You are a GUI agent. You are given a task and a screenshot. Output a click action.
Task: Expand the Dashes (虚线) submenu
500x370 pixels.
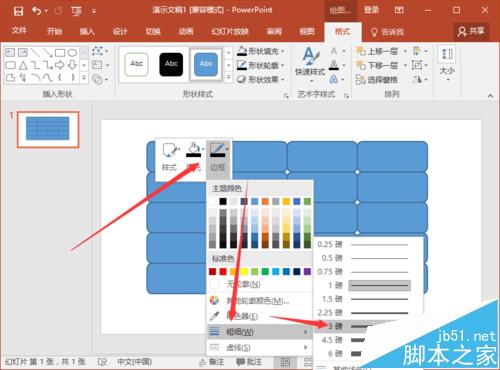(259, 348)
